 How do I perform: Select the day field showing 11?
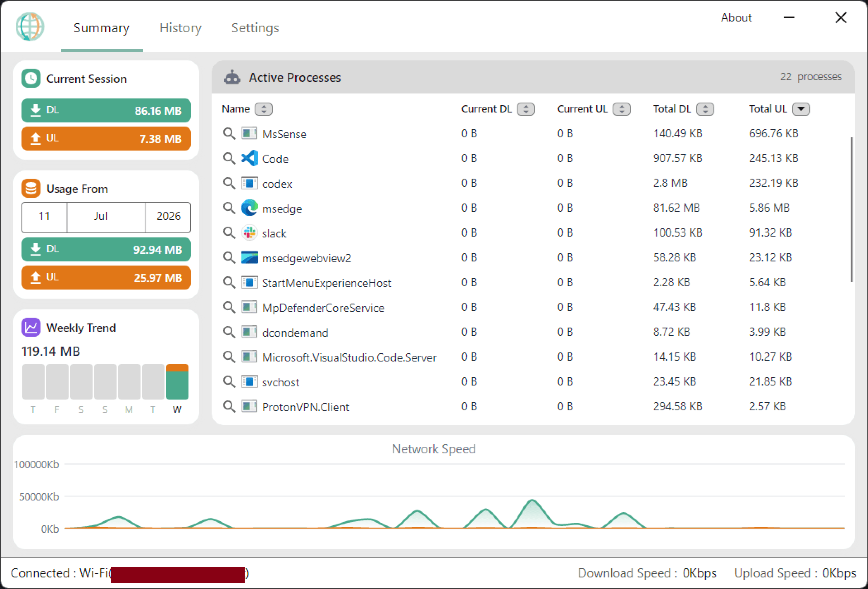coord(44,216)
